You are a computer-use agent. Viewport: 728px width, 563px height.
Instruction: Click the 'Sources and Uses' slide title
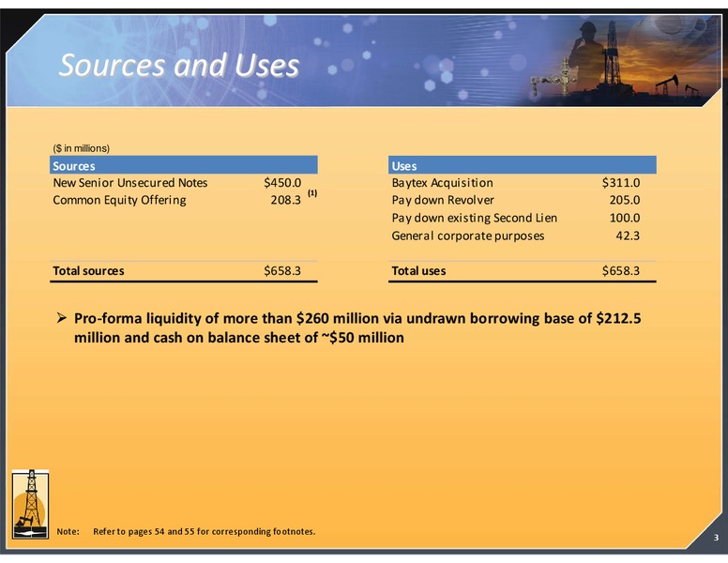179,65
